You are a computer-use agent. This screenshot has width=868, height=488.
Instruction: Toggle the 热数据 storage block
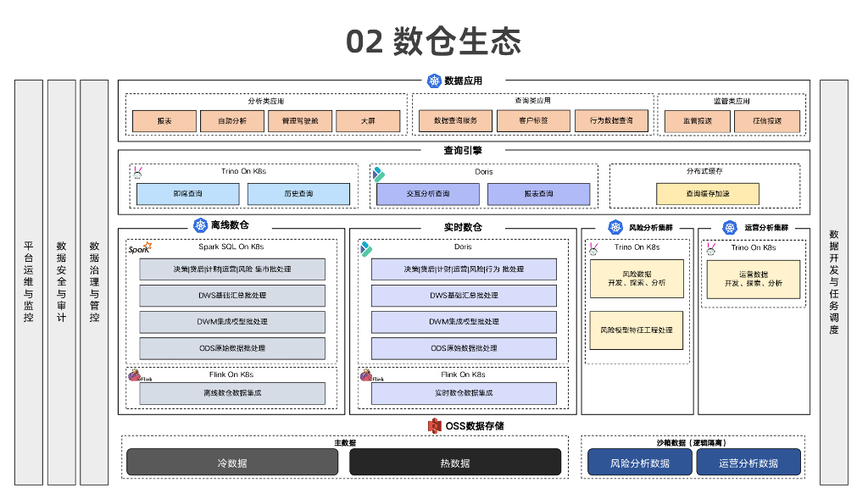coord(457,462)
